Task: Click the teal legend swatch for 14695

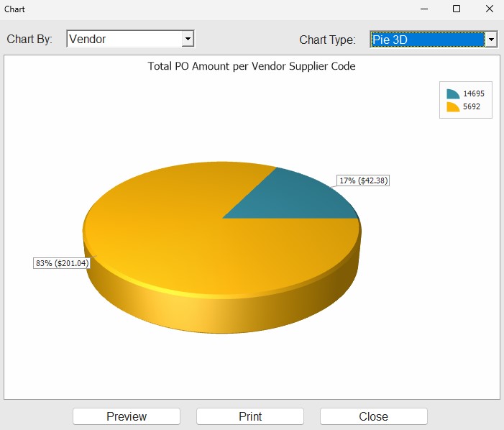Action: point(452,94)
